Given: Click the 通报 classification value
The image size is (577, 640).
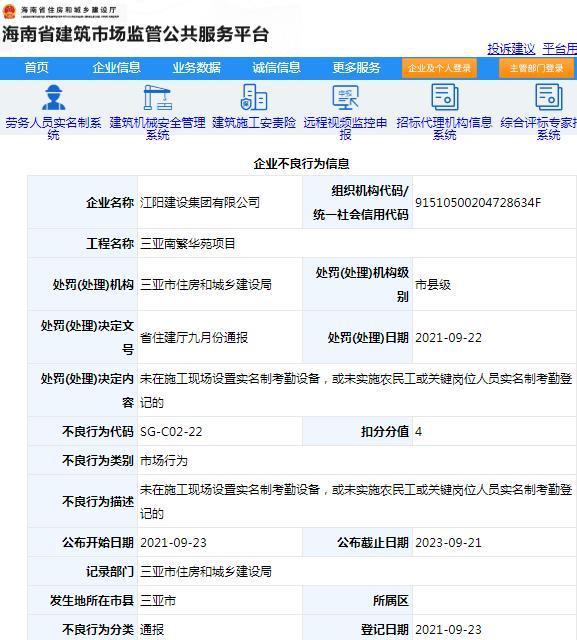Looking at the screenshot, I should (152, 629).
